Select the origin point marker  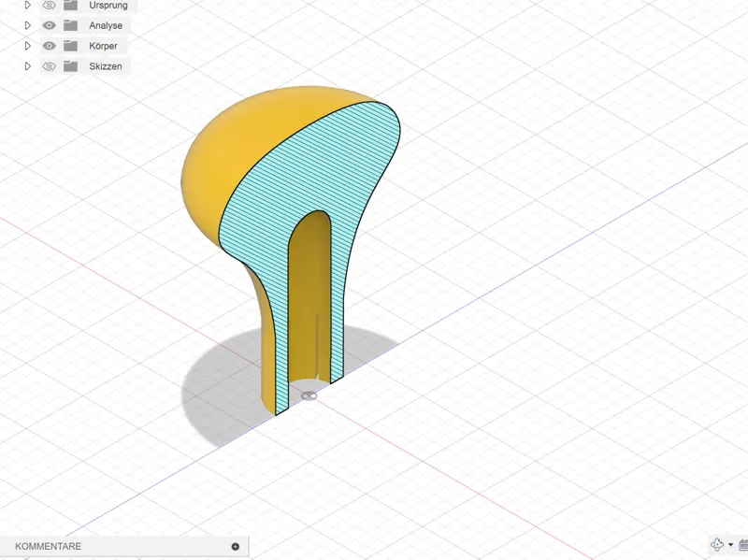[x=309, y=395]
